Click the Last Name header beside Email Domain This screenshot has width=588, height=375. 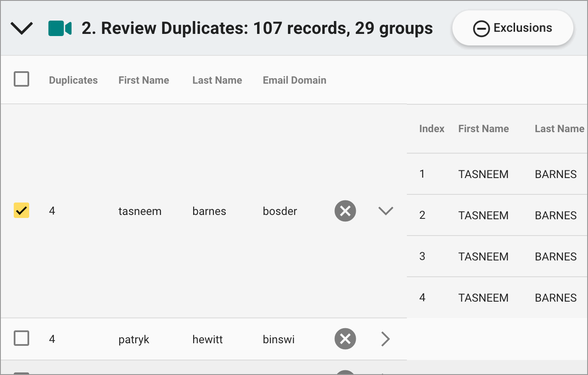pos(217,80)
